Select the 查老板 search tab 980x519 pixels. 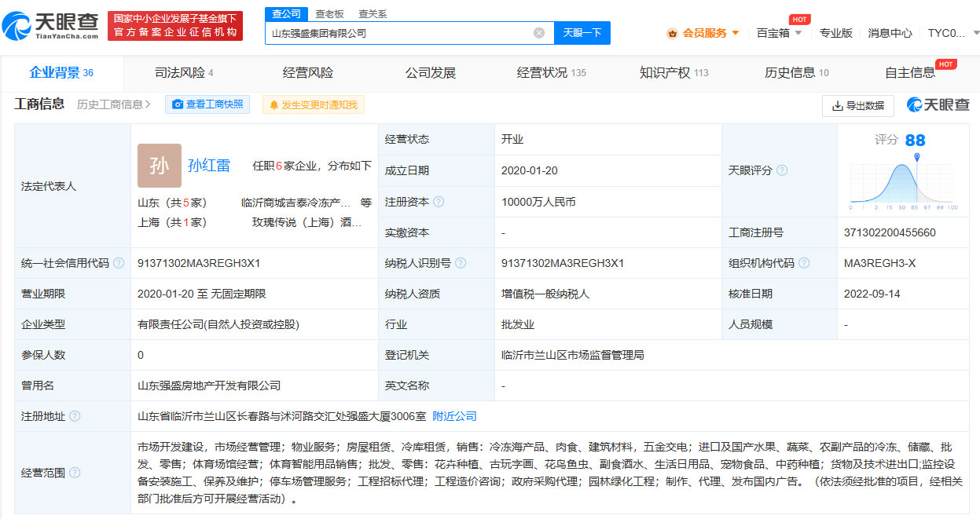329,13
